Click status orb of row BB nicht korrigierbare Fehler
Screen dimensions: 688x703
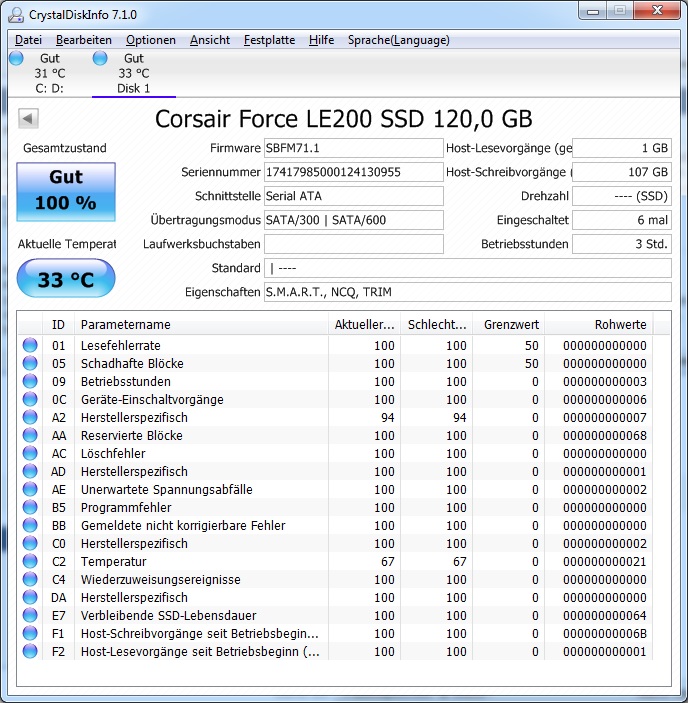(30, 525)
